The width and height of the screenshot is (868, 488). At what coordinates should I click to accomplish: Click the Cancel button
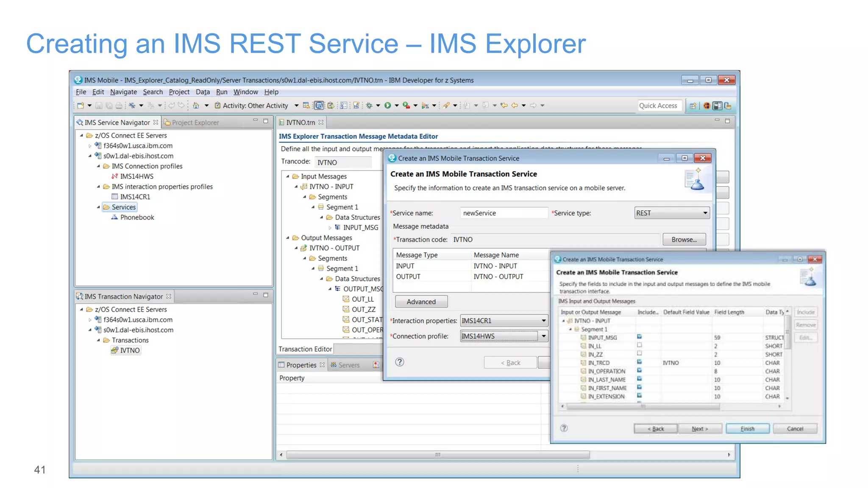(x=795, y=429)
